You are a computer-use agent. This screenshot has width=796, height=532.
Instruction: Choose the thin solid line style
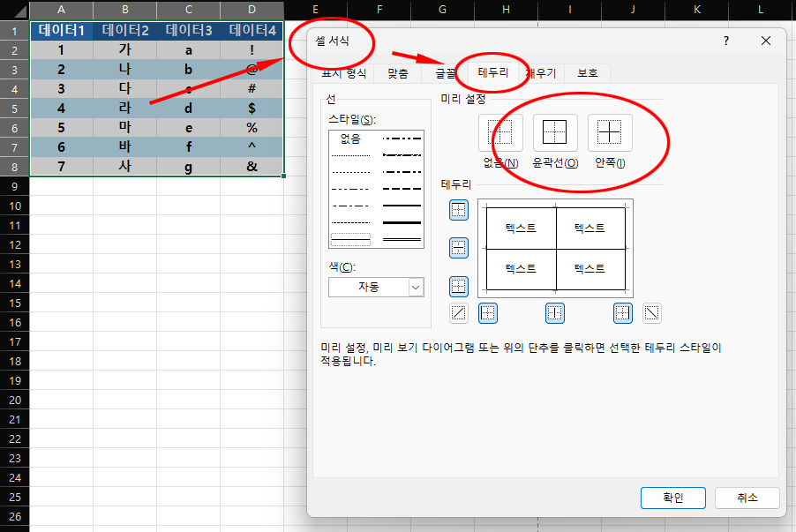coord(350,239)
